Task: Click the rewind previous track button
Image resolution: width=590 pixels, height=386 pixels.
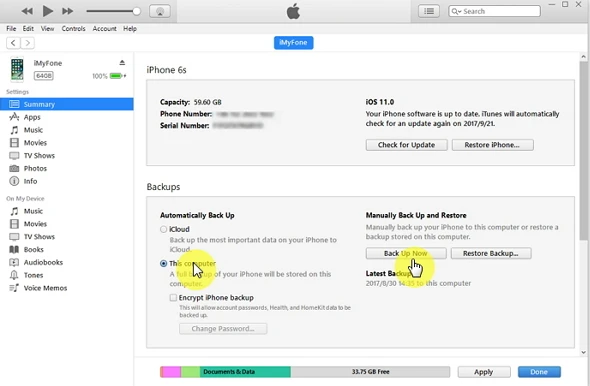Action: pyautogui.click(x=27, y=11)
